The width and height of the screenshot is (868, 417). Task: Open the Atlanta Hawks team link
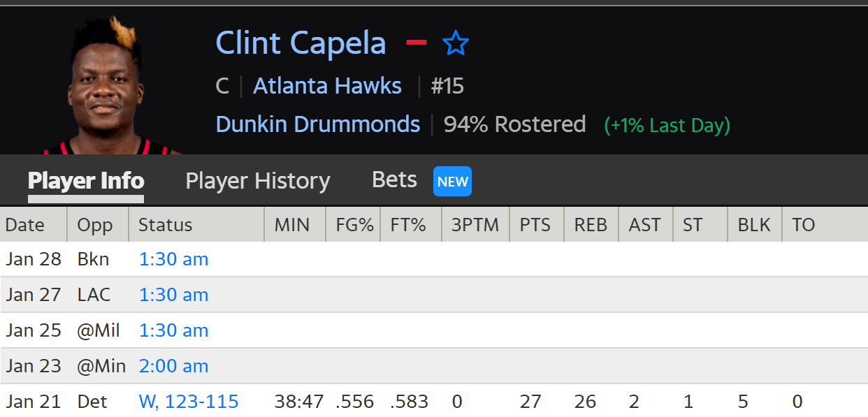coord(327,86)
